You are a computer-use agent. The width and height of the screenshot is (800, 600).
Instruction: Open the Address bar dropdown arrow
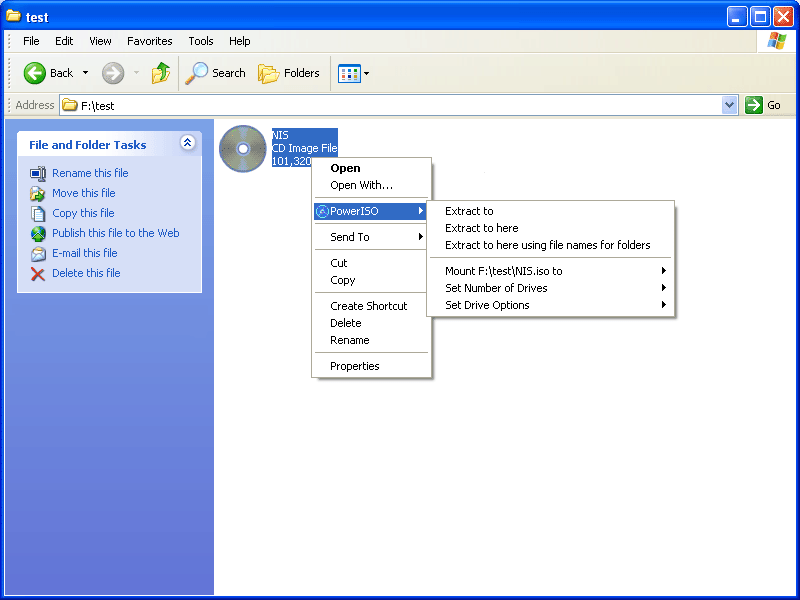pyautogui.click(x=729, y=105)
